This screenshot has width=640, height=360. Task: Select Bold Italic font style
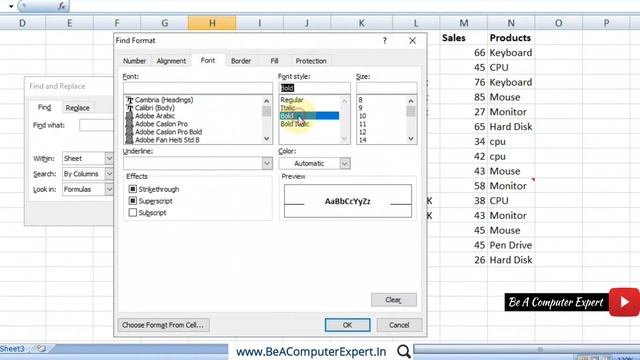(x=295, y=124)
